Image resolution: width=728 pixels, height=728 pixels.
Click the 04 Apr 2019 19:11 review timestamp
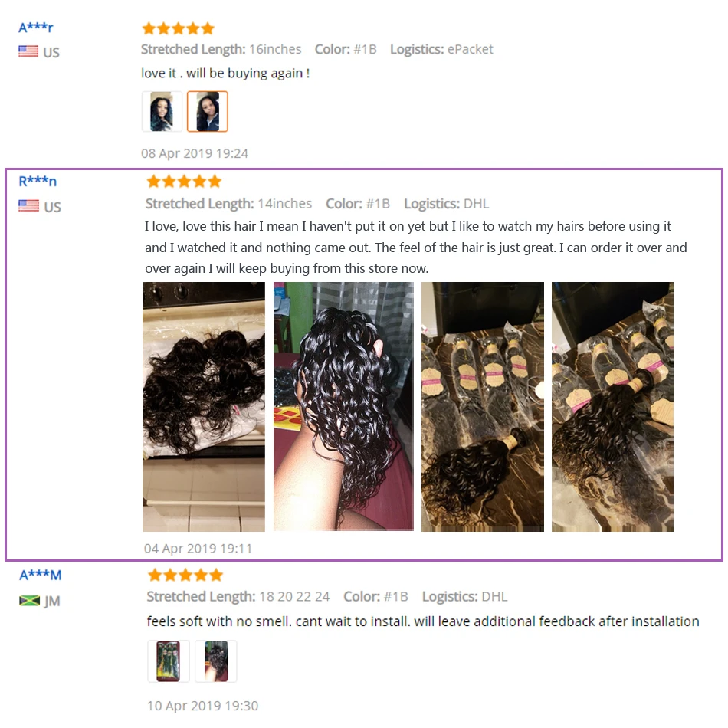tap(198, 549)
